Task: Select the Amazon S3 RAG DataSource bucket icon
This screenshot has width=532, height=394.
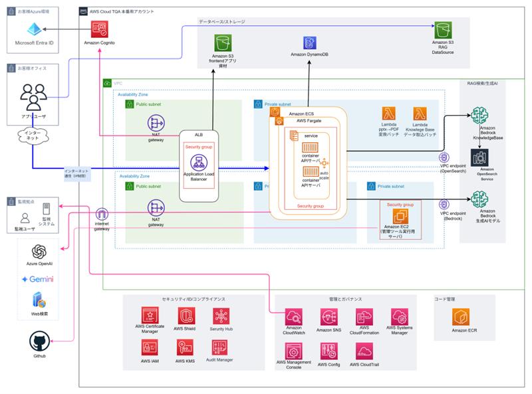Action: click(442, 30)
